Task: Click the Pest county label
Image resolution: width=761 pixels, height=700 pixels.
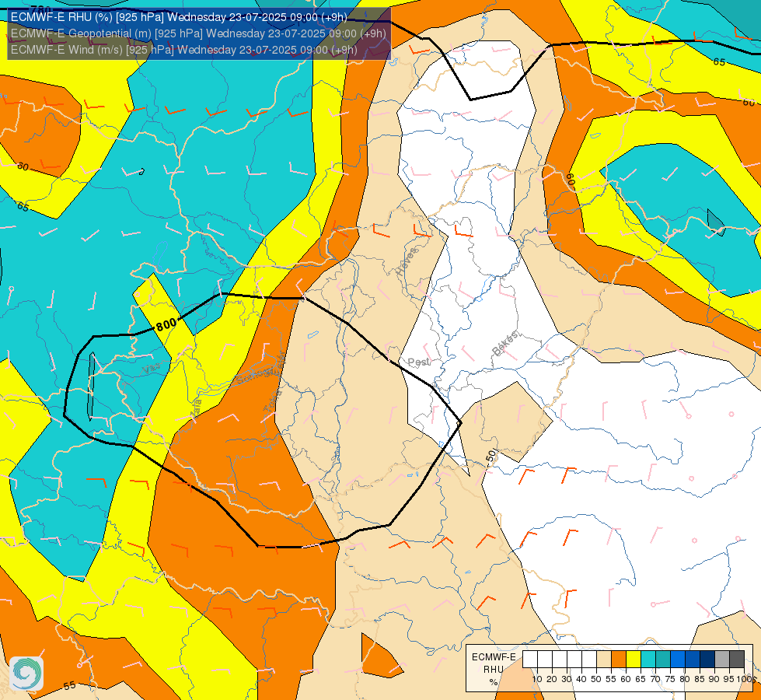Action: [x=418, y=362]
